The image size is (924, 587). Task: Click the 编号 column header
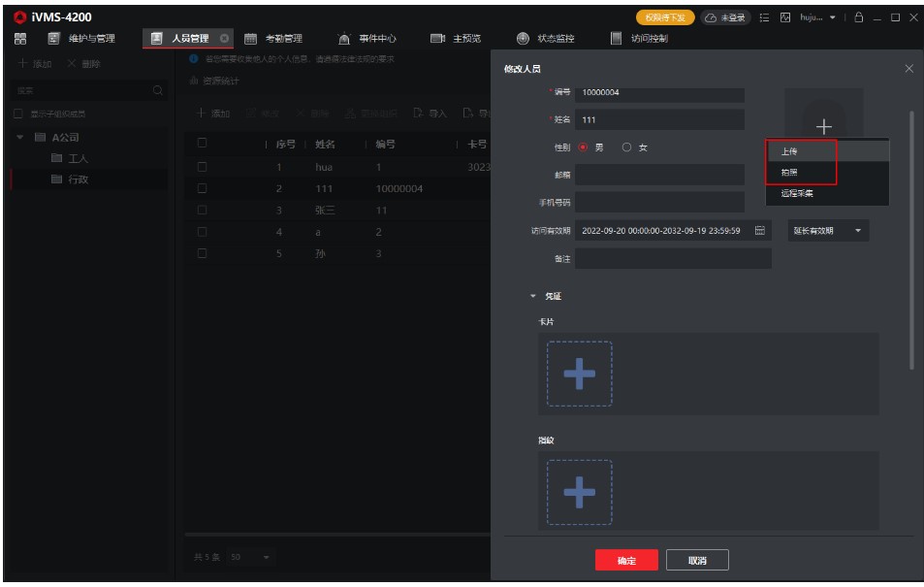pos(385,144)
